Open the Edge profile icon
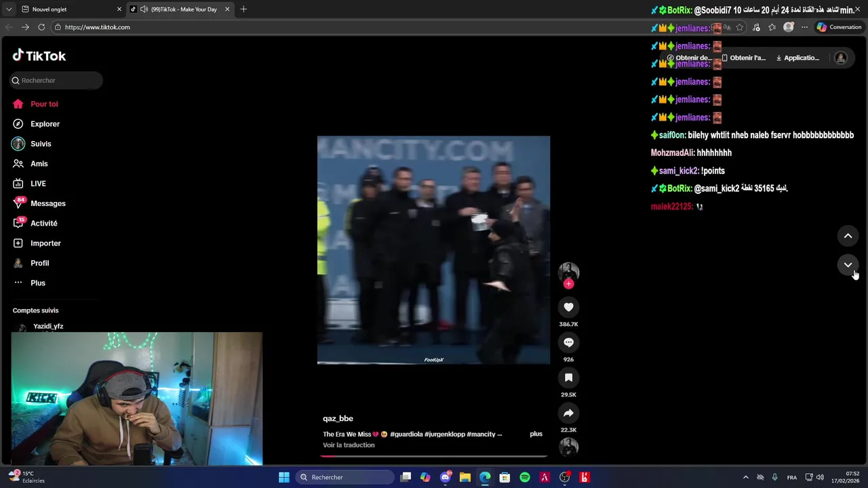 point(788,27)
